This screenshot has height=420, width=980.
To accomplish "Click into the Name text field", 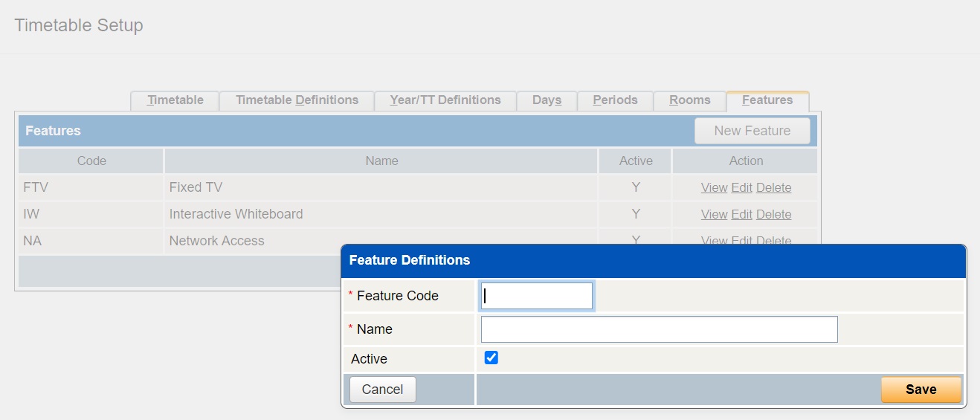I will 659,329.
